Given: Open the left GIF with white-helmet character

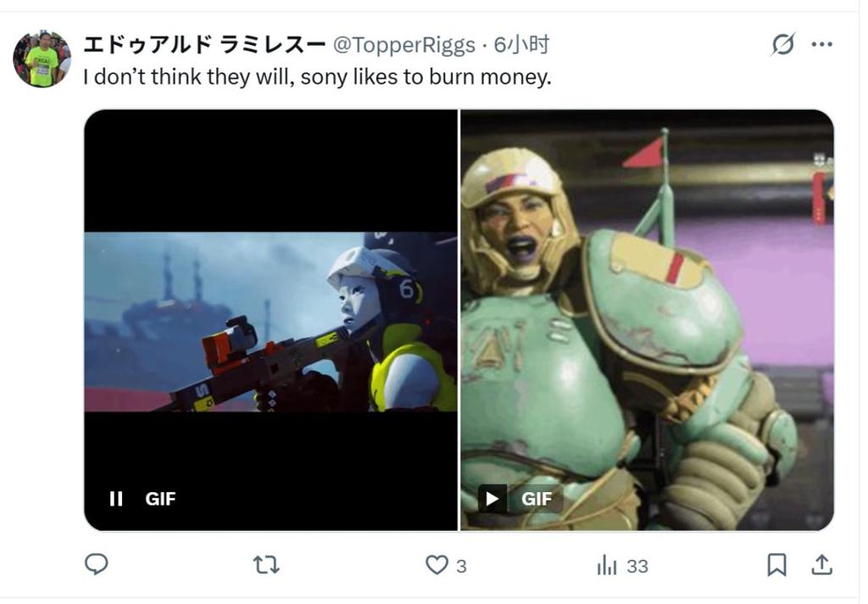Looking at the screenshot, I should [270, 321].
